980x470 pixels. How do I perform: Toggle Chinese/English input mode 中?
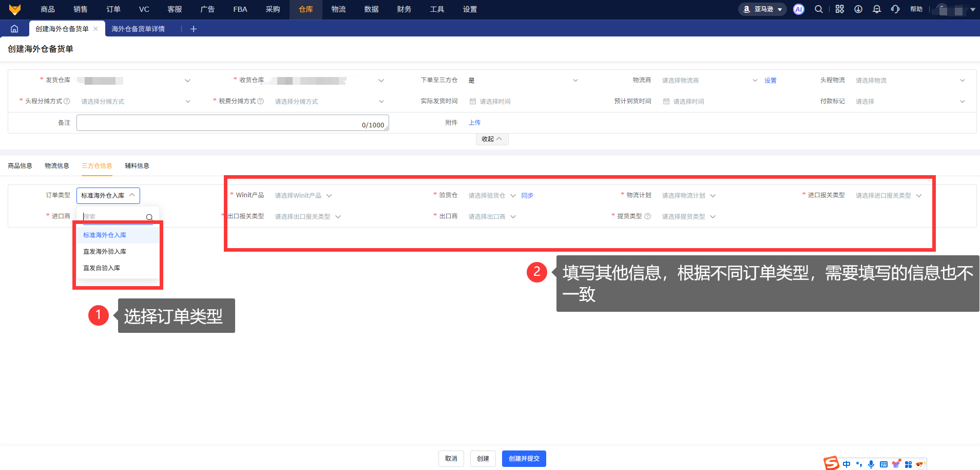847,464
